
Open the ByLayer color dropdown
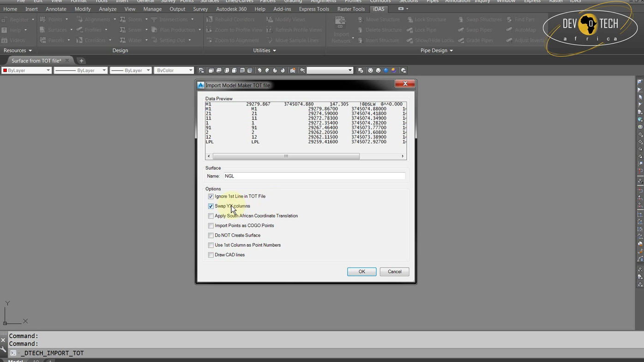26,71
